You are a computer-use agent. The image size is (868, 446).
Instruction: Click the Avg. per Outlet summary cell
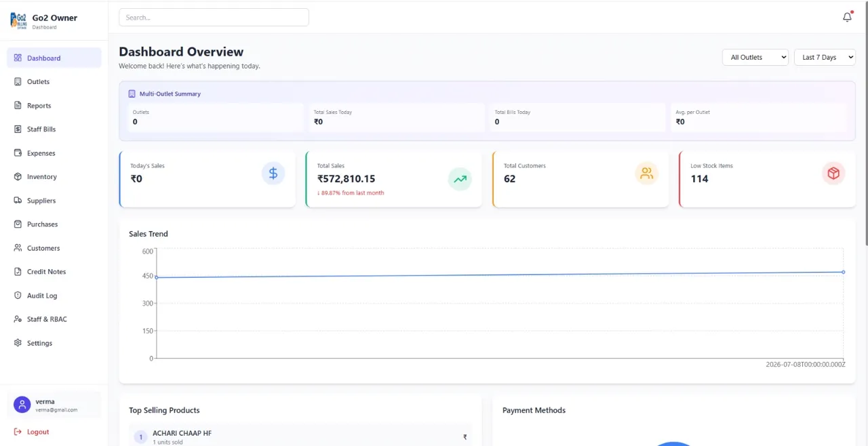(x=759, y=117)
